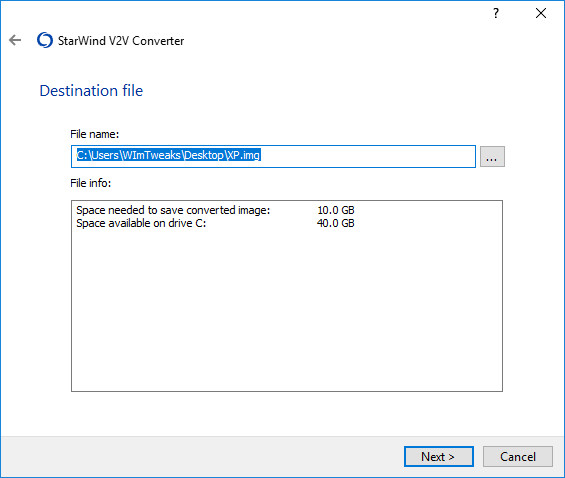
Task: Click the 'StarWind V2V Converter' title text
Action: pos(121,41)
